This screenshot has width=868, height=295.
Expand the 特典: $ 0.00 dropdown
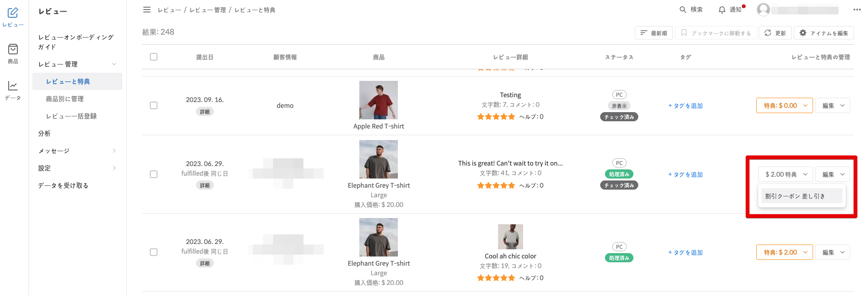[785, 105]
